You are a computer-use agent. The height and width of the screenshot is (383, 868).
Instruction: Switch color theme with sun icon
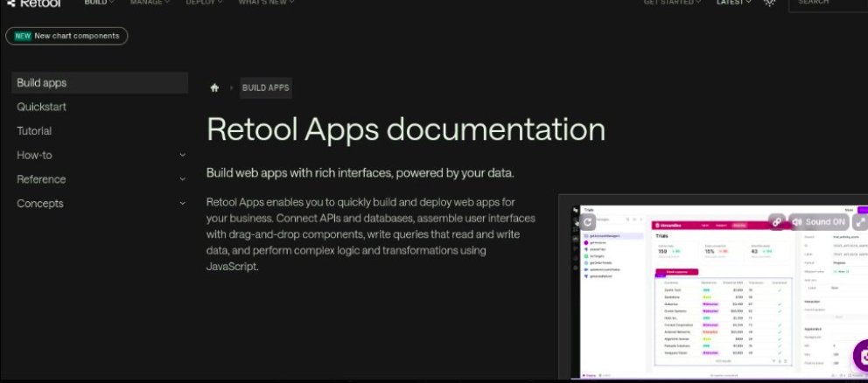[x=769, y=3]
